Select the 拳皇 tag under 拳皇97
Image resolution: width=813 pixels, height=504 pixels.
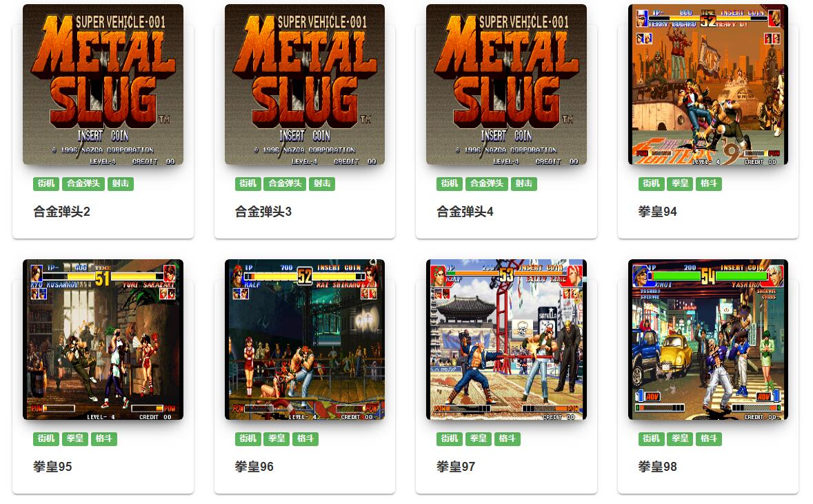pos(479,439)
